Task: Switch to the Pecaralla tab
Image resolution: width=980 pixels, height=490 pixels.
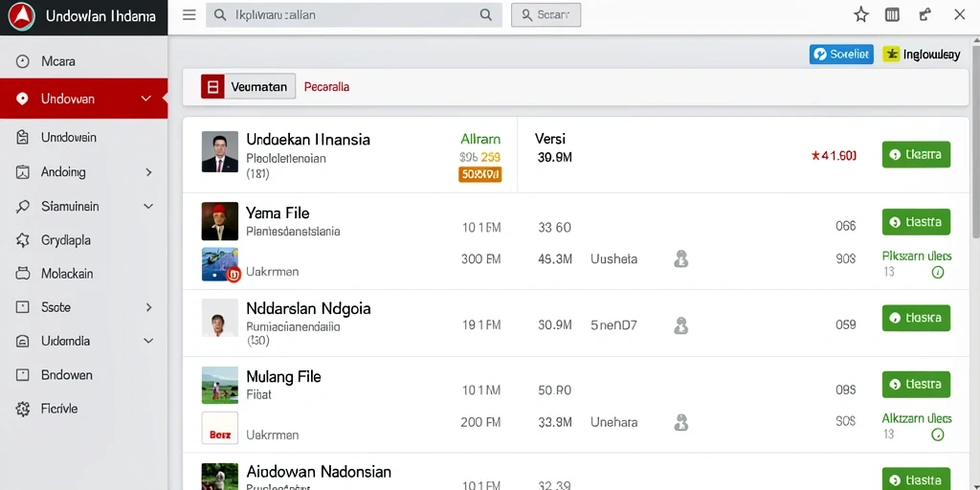Action: point(326,87)
